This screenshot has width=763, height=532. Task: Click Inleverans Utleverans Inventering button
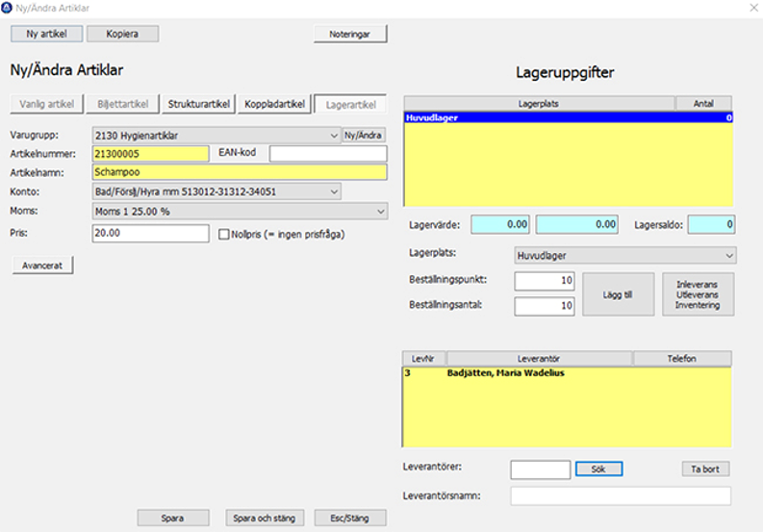(698, 294)
